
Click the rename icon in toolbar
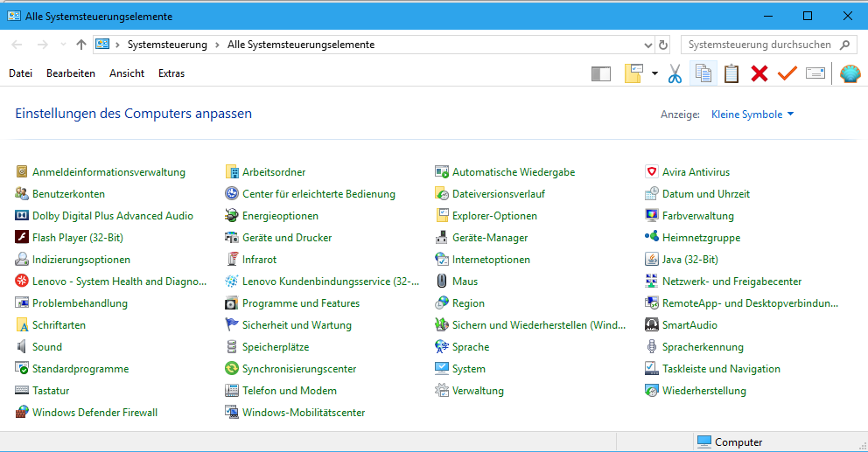[x=815, y=73]
